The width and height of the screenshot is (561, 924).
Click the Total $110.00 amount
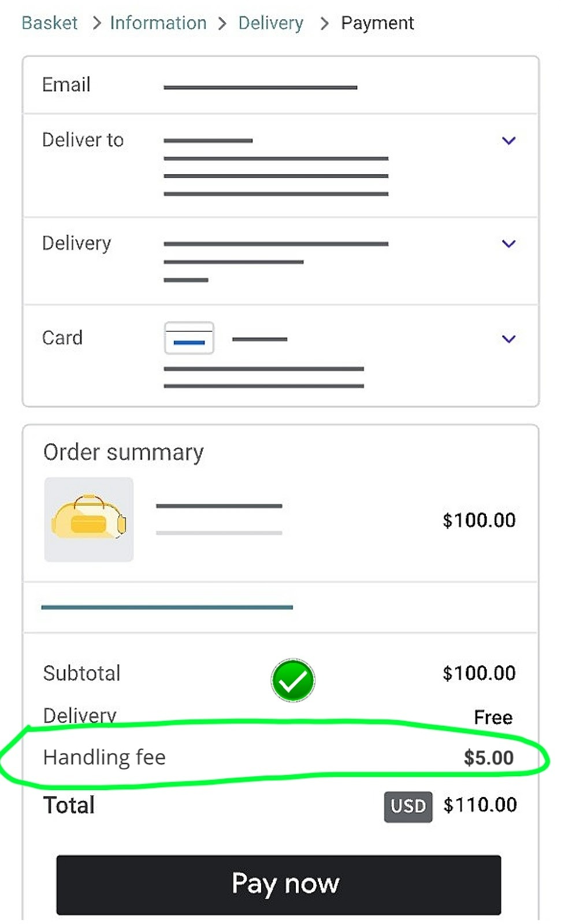[480, 805]
